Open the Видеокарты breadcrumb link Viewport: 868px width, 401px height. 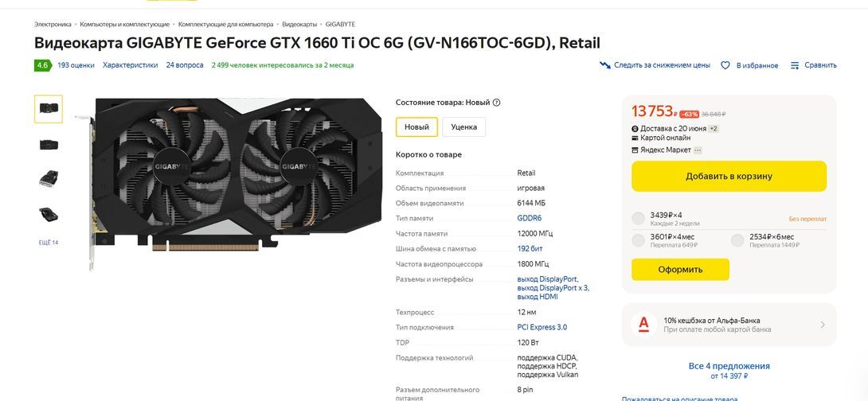click(299, 25)
